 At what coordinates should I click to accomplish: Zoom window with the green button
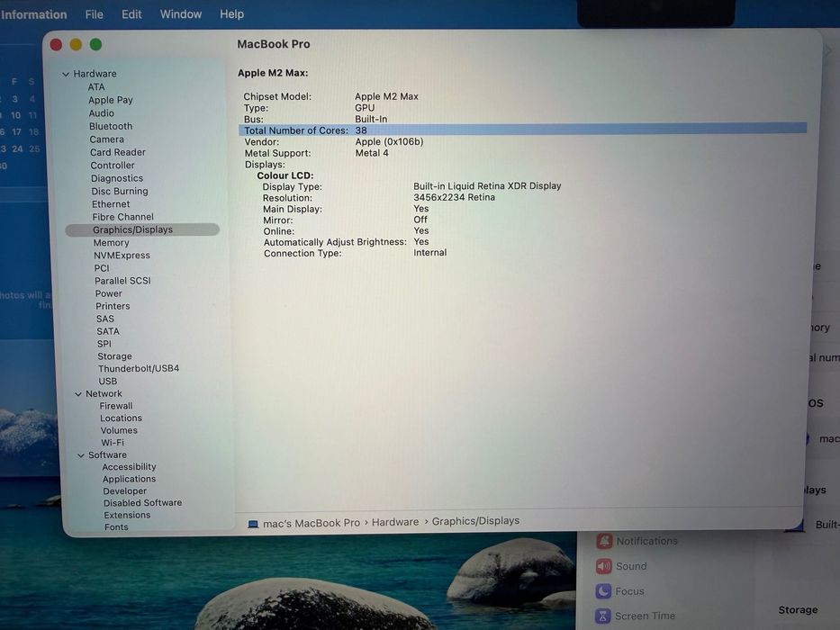[96, 44]
